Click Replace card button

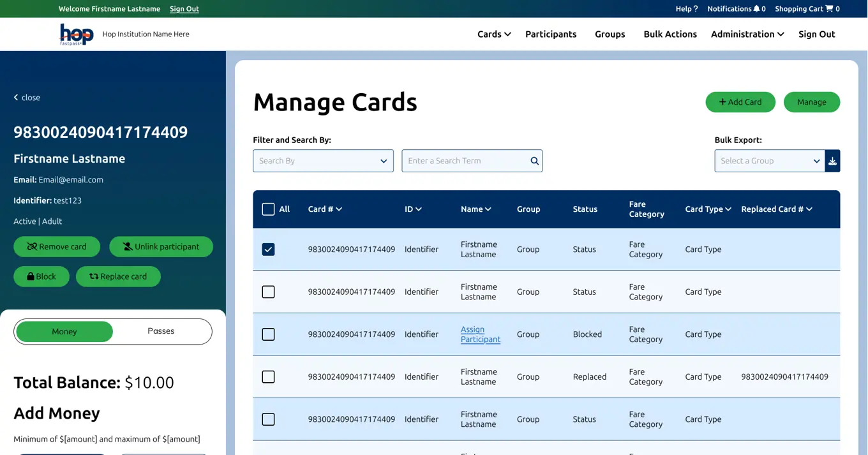(x=118, y=276)
